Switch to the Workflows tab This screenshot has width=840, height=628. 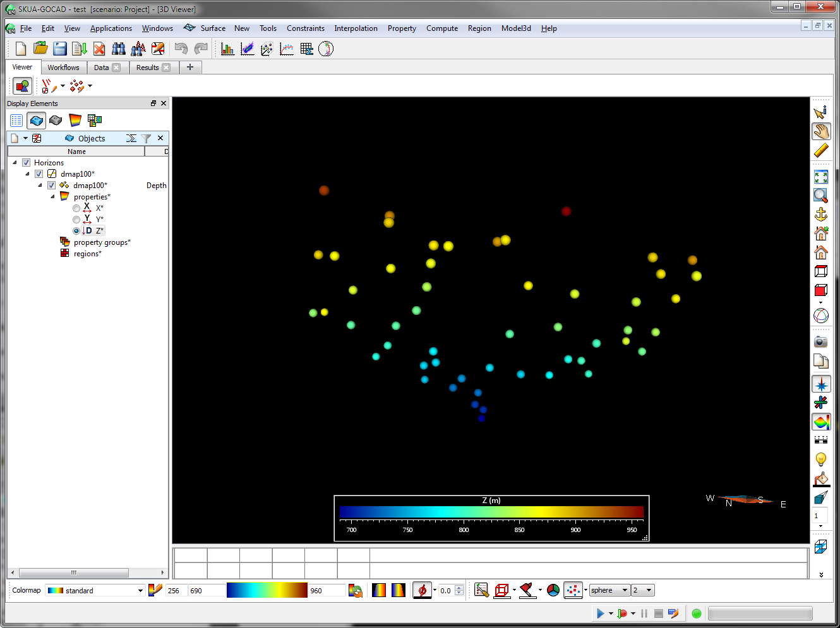(x=63, y=68)
